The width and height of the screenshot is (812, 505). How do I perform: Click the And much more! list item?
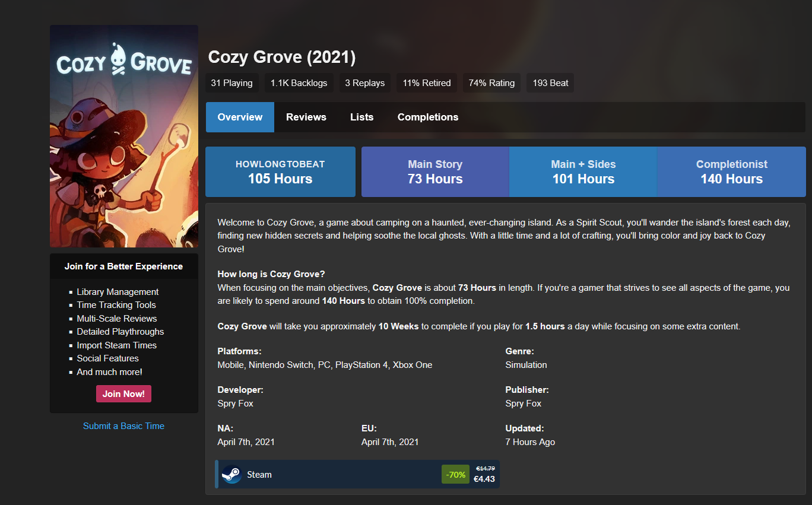click(x=110, y=372)
